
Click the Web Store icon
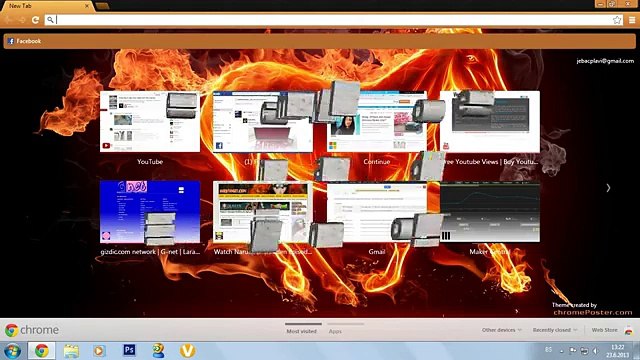tap(629, 331)
